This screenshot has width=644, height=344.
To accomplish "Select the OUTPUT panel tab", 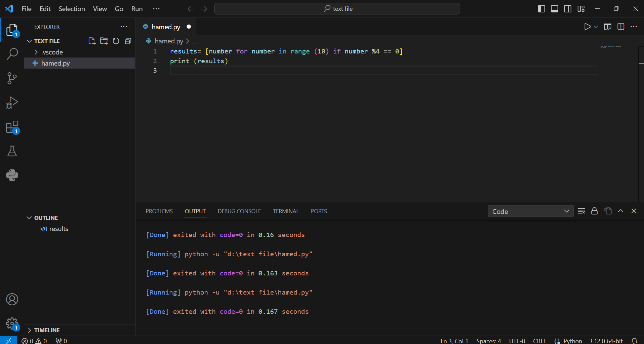I will click(x=195, y=211).
